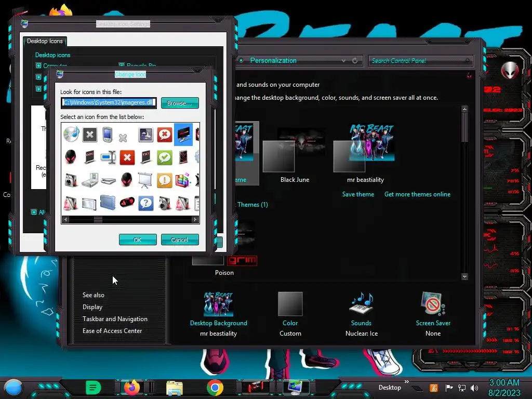Choose the red speech bubble X icon
This screenshot has height=399, width=532.
pos(165,135)
